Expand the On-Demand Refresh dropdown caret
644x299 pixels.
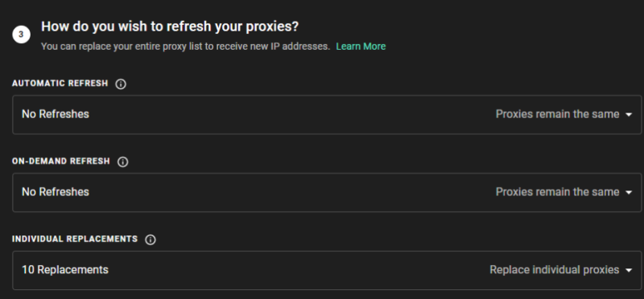(x=629, y=193)
